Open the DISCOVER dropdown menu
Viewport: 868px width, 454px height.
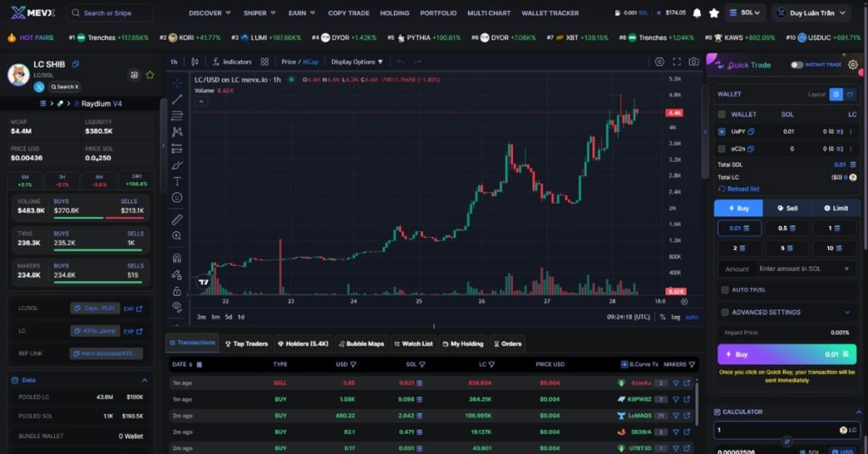click(x=210, y=13)
